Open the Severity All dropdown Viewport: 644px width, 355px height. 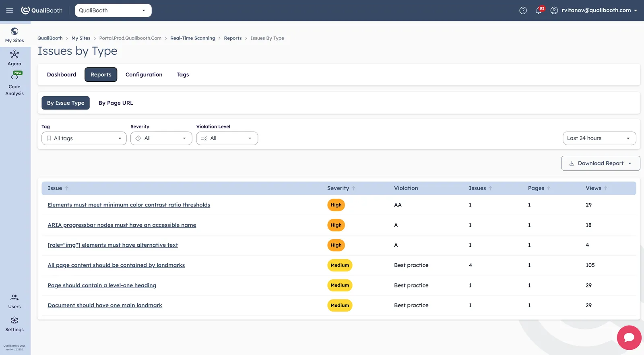[161, 138]
